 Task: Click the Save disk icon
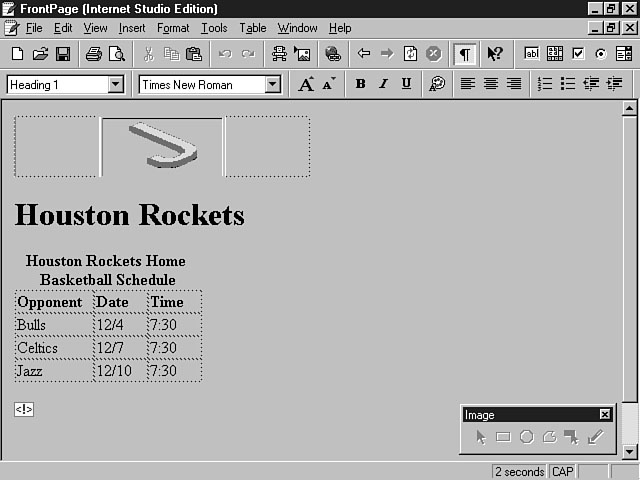click(62, 54)
